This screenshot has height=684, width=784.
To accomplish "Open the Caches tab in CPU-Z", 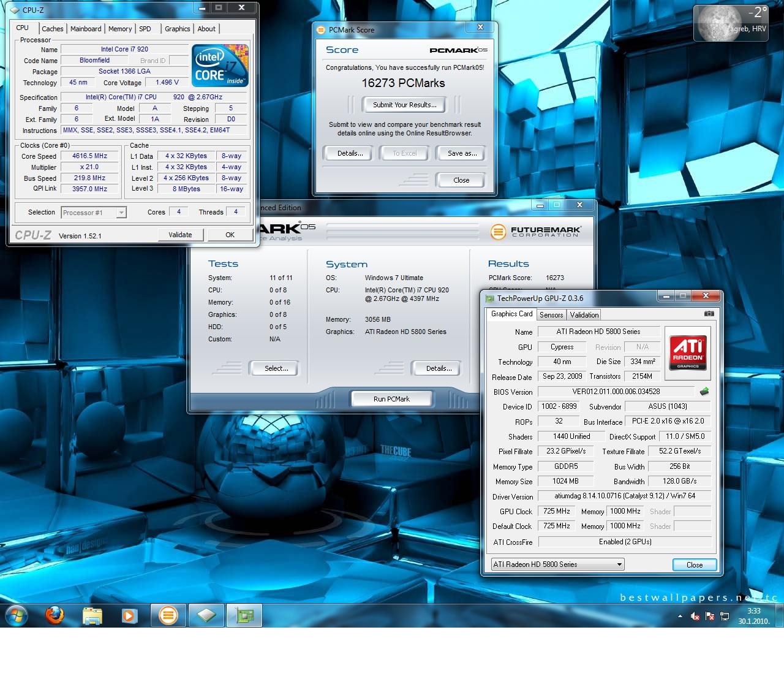I will pos(52,29).
